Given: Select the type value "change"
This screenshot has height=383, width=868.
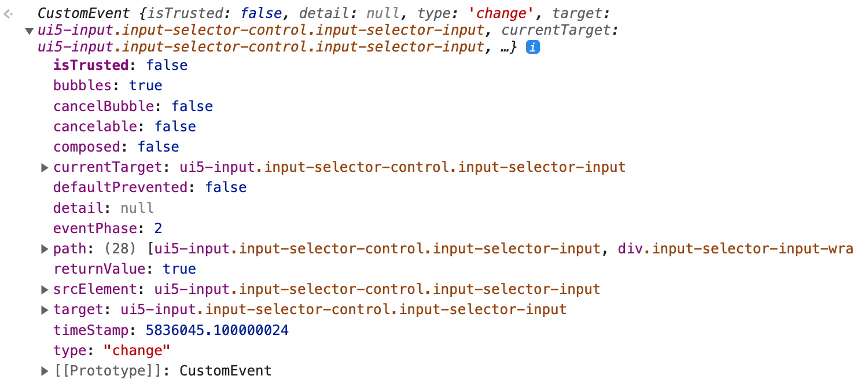Looking at the screenshot, I should (137, 350).
